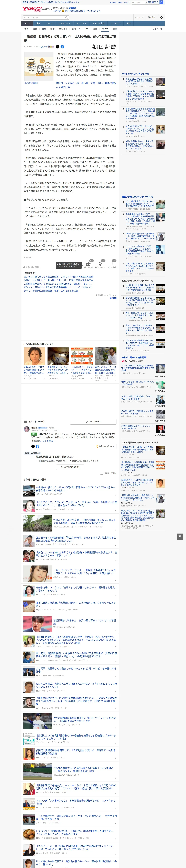186x868 pixels.
Task: Click the 新しい視点 exclamation reaction
Action: pos(112,264)
